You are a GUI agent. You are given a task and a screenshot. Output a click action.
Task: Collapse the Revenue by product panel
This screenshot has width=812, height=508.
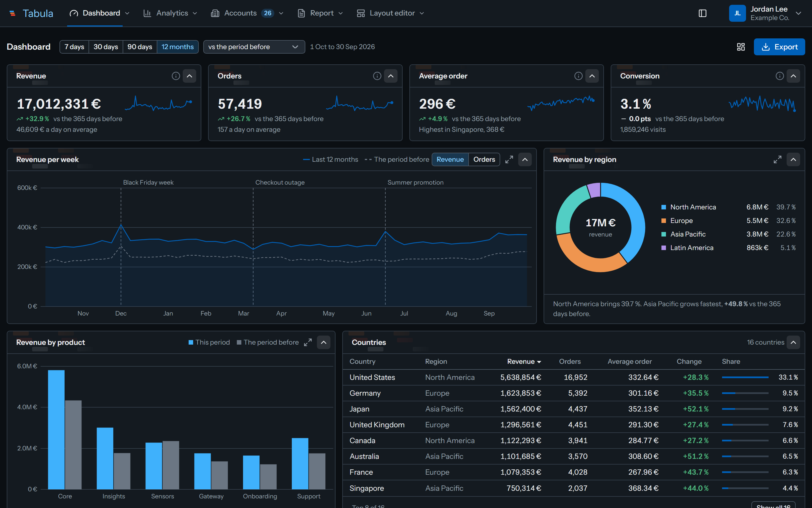point(324,342)
